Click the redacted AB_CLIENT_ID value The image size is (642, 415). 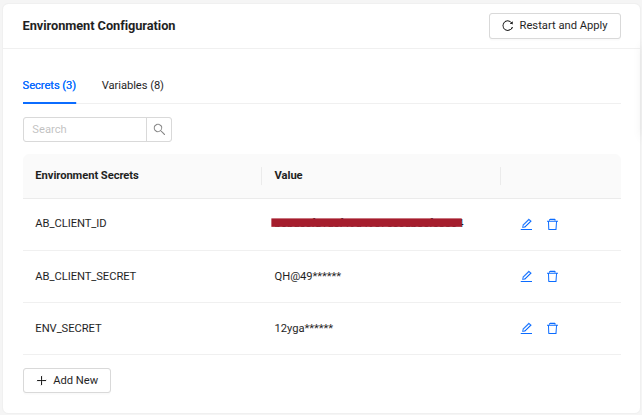(366, 222)
